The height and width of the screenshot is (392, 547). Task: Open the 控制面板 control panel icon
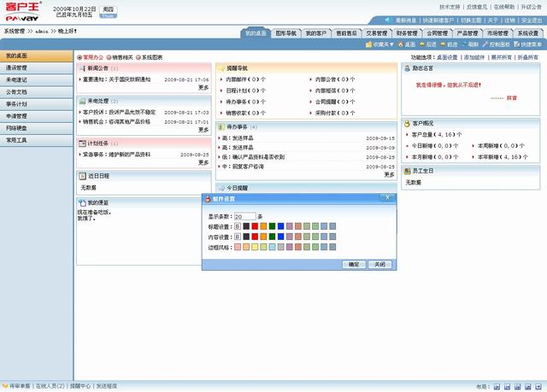pyautogui.click(x=485, y=44)
